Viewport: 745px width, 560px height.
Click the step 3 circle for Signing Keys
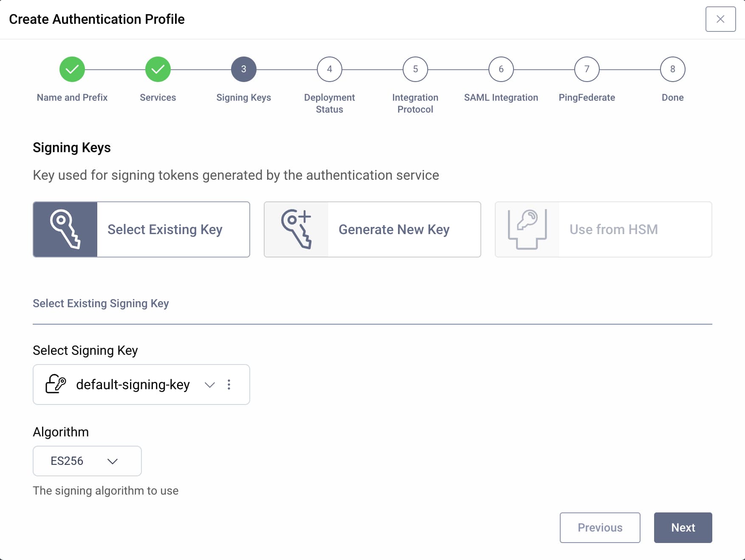[x=243, y=69]
